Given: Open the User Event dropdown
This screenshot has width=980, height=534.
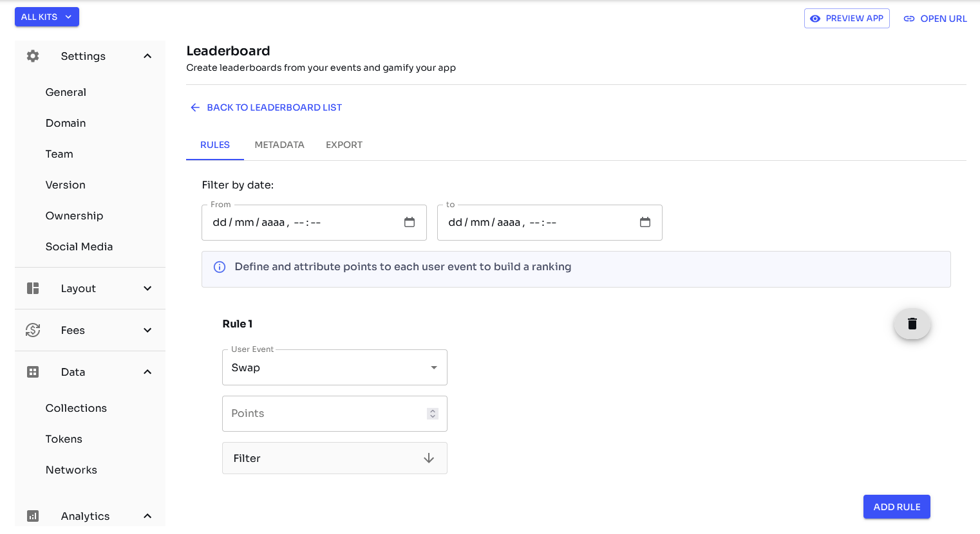Looking at the screenshot, I should [x=334, y=367].
